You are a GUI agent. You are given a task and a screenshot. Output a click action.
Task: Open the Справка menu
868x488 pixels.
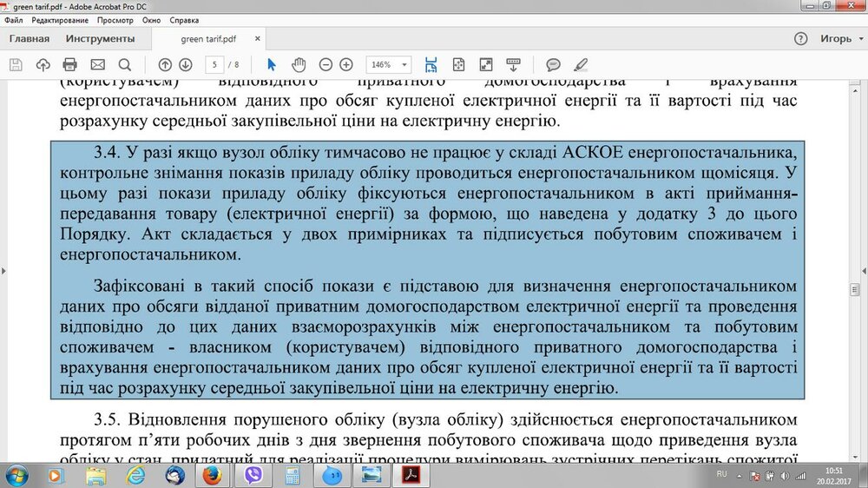click(184, 20)
